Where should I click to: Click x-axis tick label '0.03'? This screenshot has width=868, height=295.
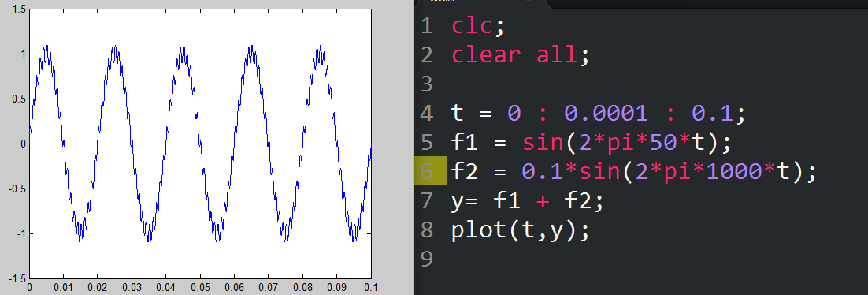point(132,289)
